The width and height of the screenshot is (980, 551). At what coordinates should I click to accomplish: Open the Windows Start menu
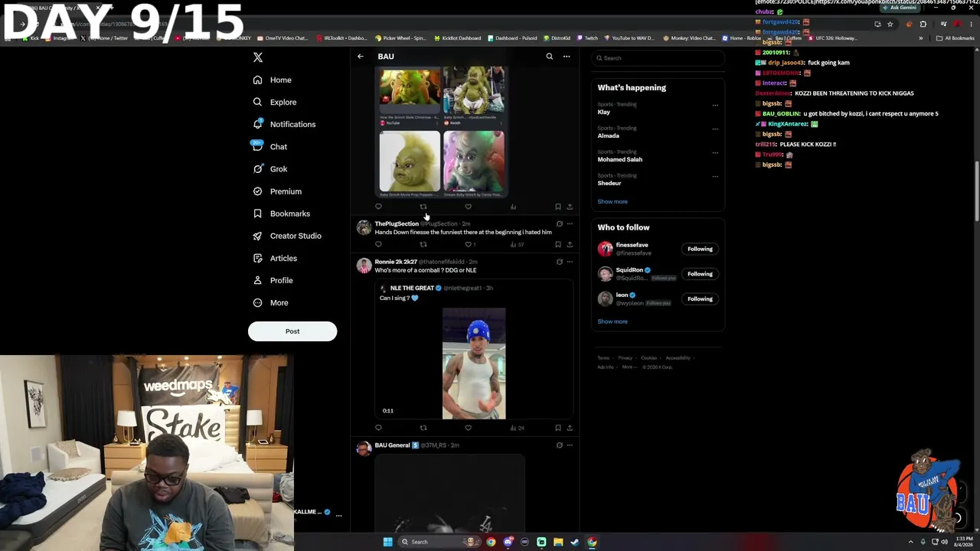tap(387, 542)
